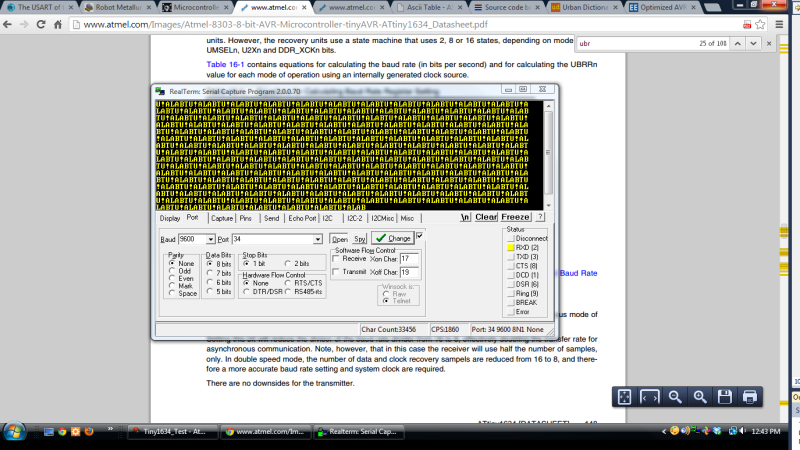Image resolution: width=800 pixels, height=450 pixels.
Task: Open the Port combo box list
Action: point(317,240)
